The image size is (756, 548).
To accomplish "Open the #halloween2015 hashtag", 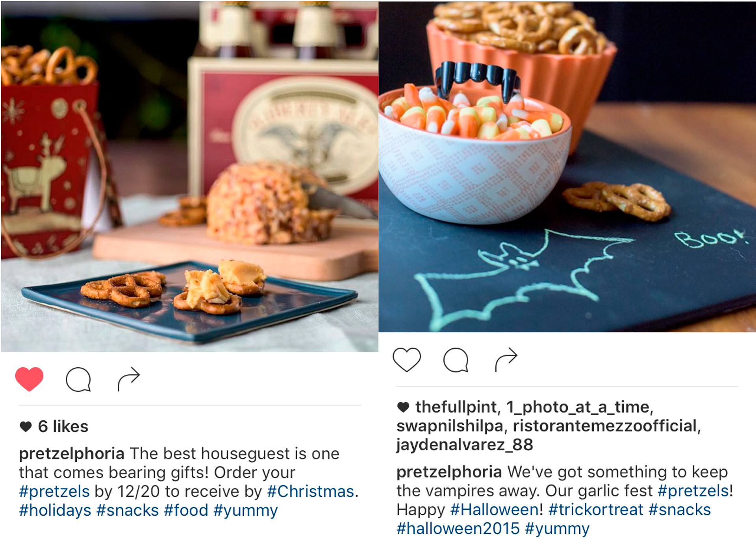I will (458, 528).
